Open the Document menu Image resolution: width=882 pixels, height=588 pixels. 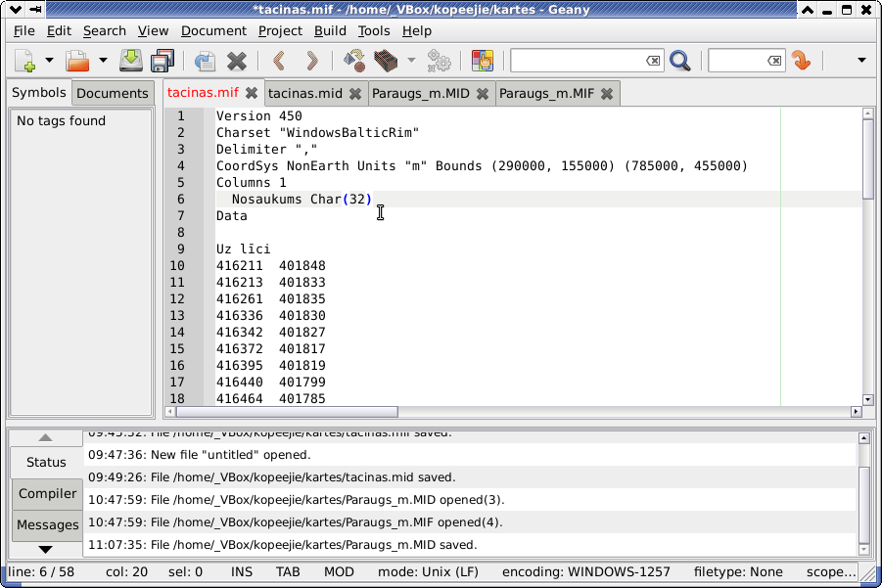tap(213, 31)
